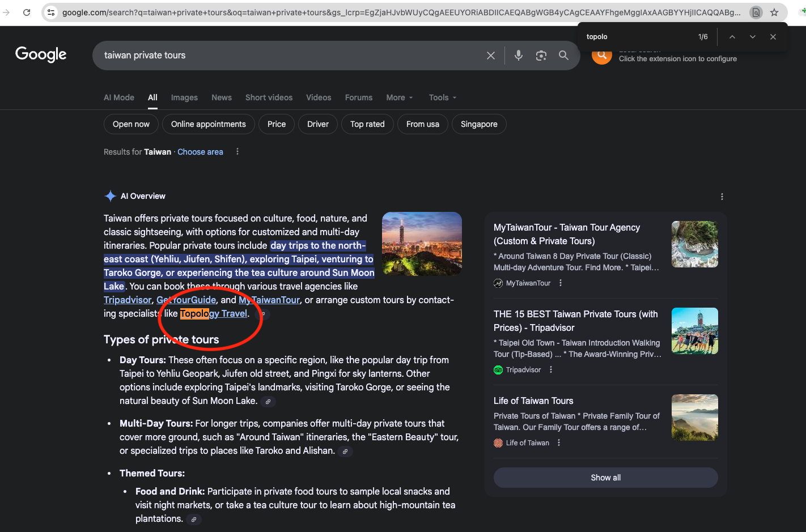Expand the More search categories dropdown
The height and width of the screenshot is (532, 806).
pyautogui.click(x=399, y=97)
